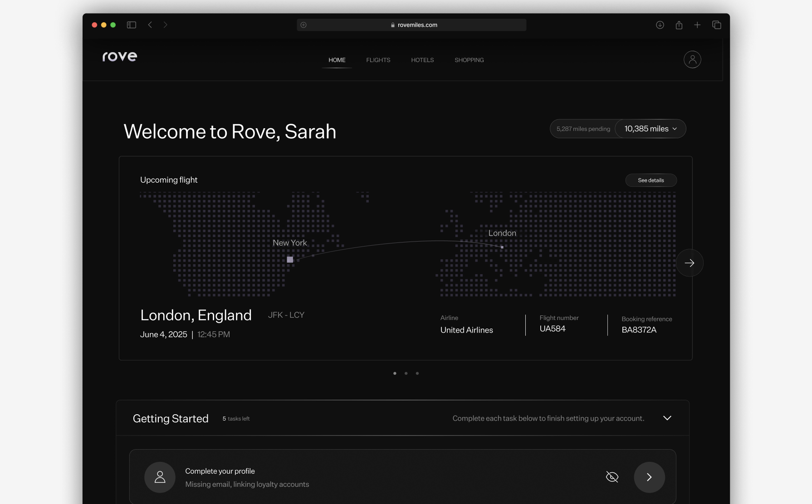Click the rovemiles.com address field
Viewport: 812px width, 504px height.
click(x=411, y=25)
